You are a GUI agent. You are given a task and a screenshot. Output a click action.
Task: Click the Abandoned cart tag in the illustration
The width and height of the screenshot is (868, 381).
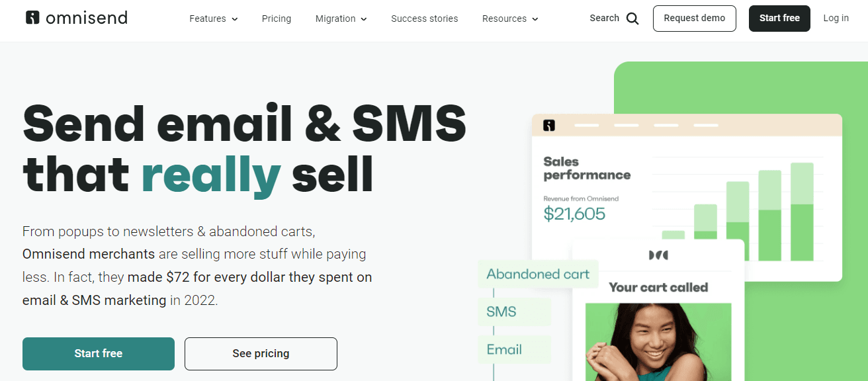[x=537, y=273]
